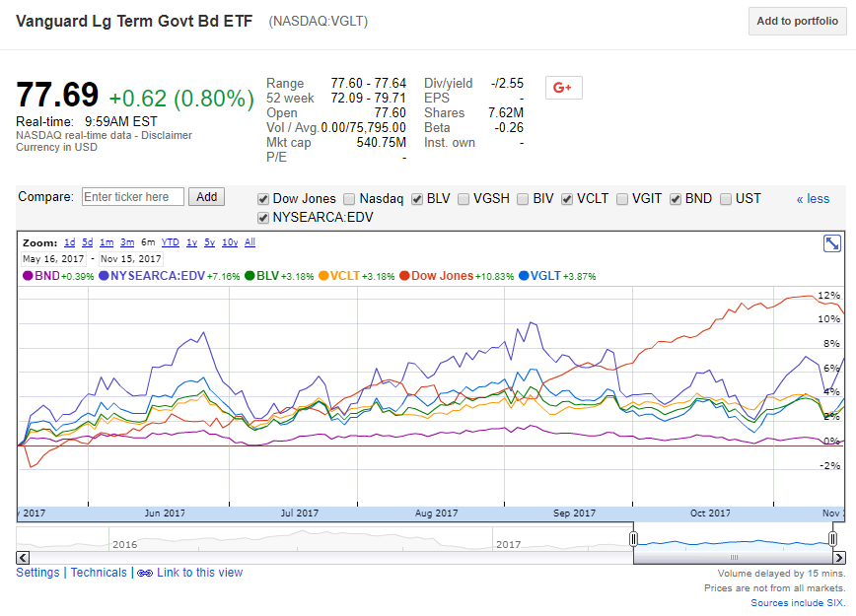Set chart zoom to All
856x616 pixels.
250,242
